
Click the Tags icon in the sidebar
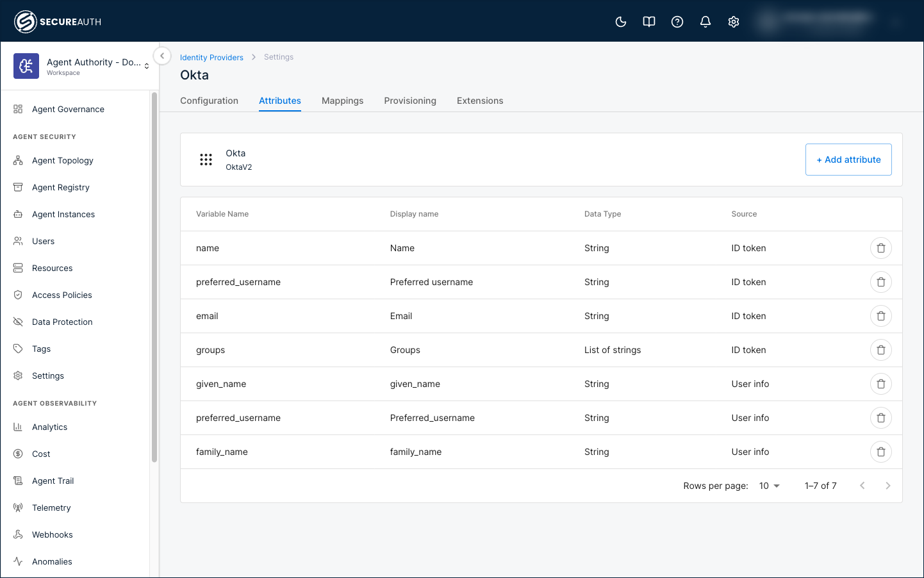coord(18,349)
